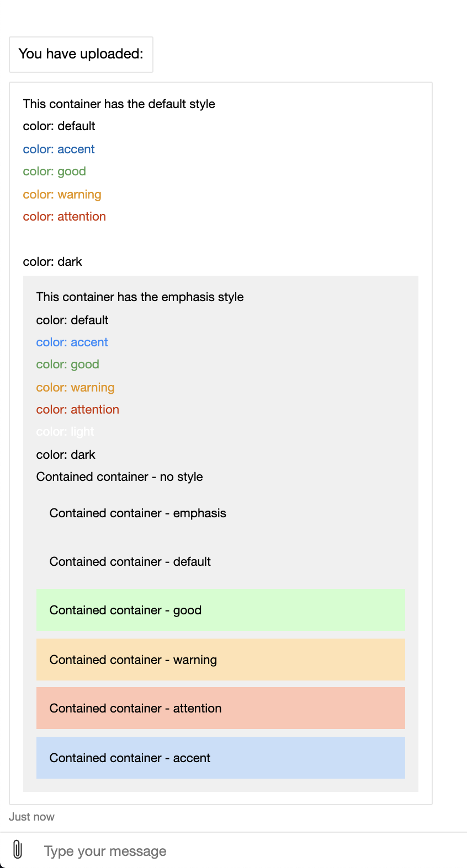Select the 'Contained container - default' label
Screen dimensions: 467x868
click(130, 561)
